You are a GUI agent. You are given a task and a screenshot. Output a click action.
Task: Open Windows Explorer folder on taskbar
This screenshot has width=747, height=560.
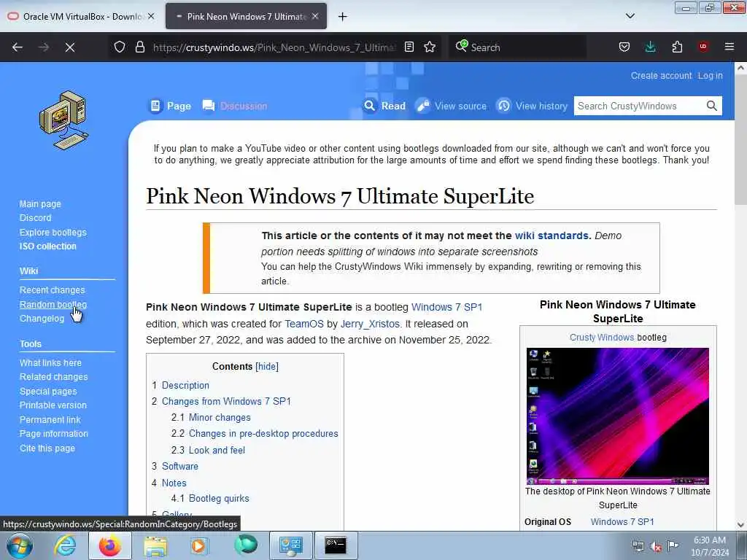tap(155, 545)
